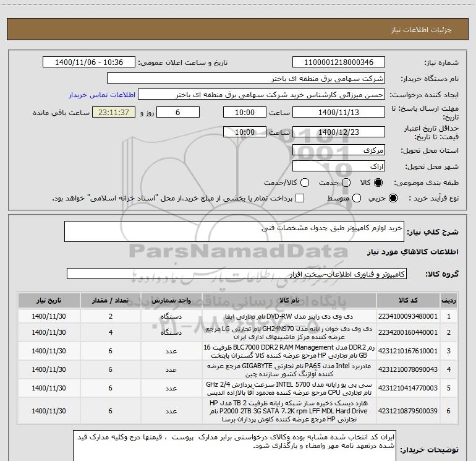Click column header ردیف
This screenshot has height=461, width=476.
coord(449,301)
